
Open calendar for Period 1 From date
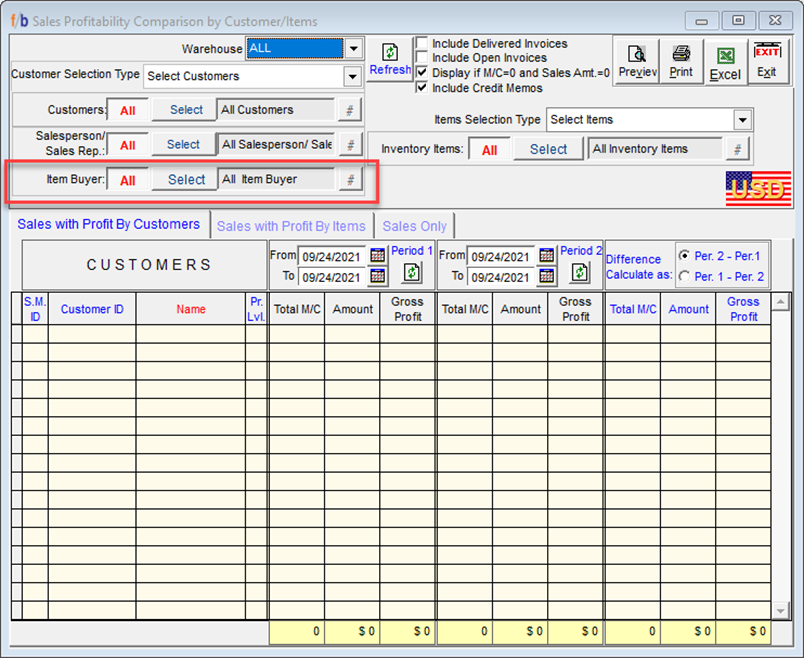[x=378, y=256]
